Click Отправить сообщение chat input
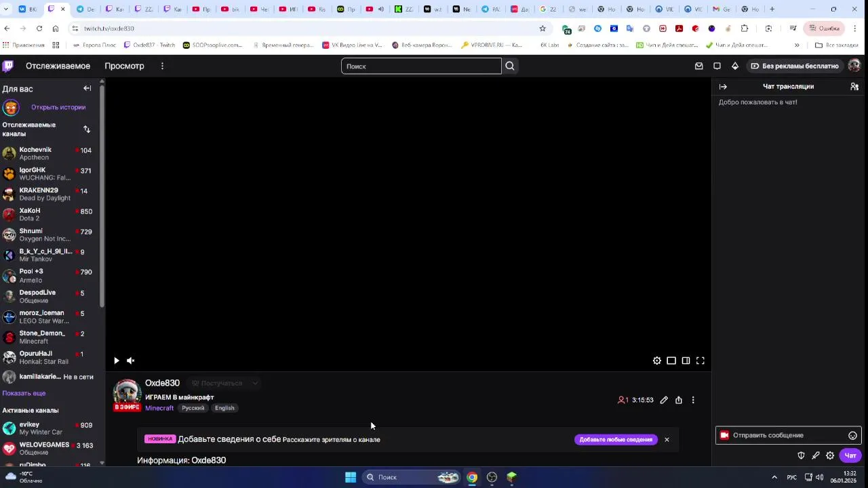Image resolution: width=868 pixels, height=488 pixels. (x=788, y=435)
